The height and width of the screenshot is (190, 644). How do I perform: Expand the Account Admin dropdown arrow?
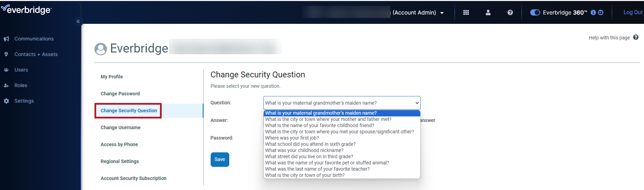(442, 13)
